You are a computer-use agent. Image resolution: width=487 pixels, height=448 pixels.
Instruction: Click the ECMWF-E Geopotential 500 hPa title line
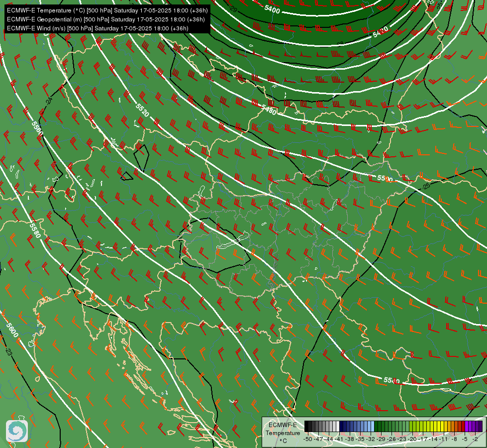pos(105,19)
